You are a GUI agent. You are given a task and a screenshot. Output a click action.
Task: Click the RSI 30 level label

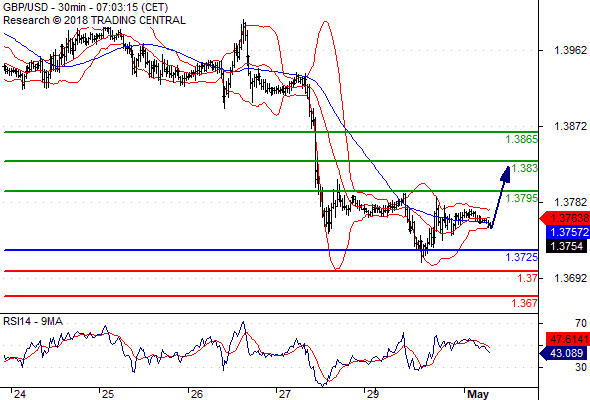pyautogui.click(x=581, y=367)
